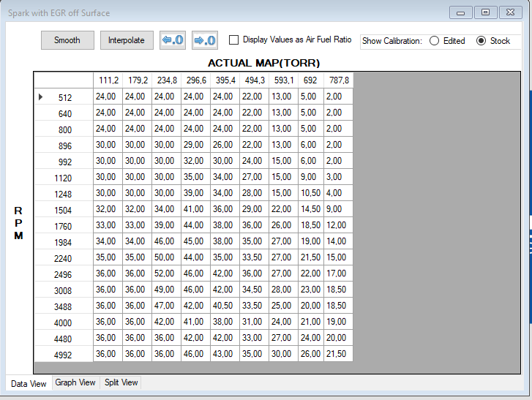The height and width of the screenshot is (400, 532).
Task: Select the 111,2 MAP column header
Action: click(108, 80)
